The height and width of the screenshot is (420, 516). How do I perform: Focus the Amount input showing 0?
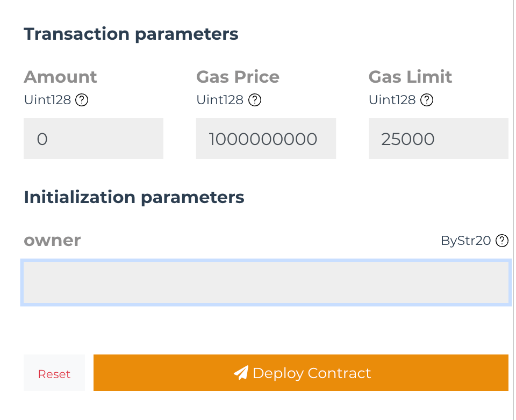[94, 139]
